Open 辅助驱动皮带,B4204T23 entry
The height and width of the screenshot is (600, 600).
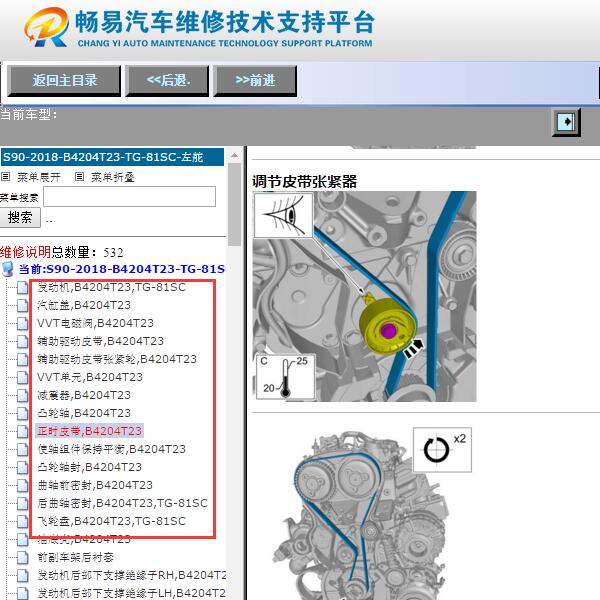tap(100, 341)
